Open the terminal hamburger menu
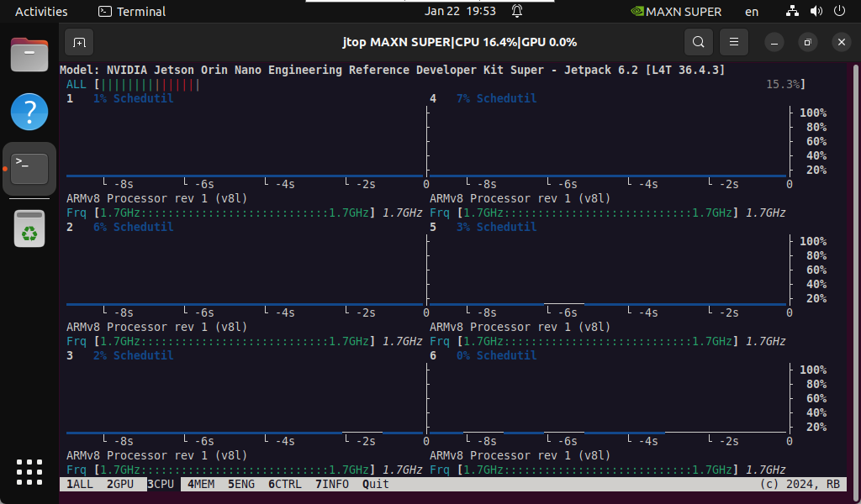 (734, 42)
